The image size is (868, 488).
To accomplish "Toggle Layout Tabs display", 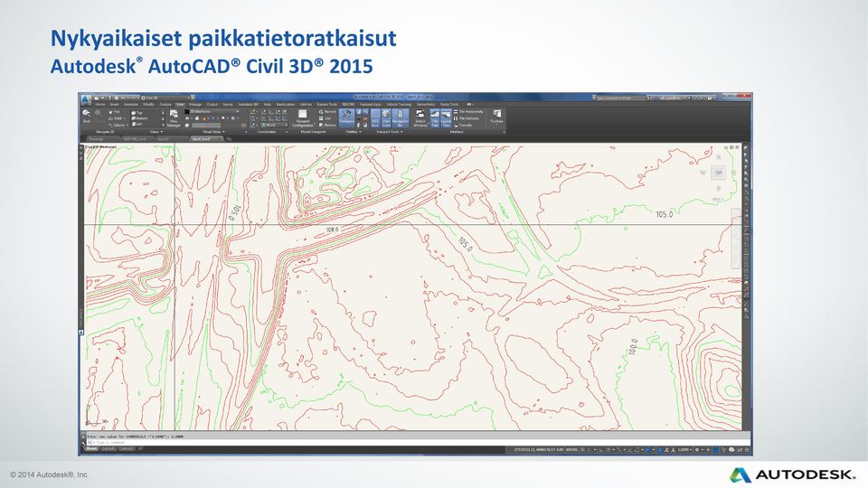I will point(446,117).
